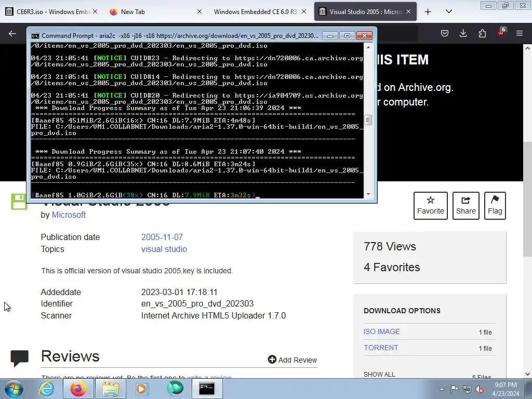Screen dimensions: 532x399
Task: Click the reviews speech bubble icon
Action: 20,358
